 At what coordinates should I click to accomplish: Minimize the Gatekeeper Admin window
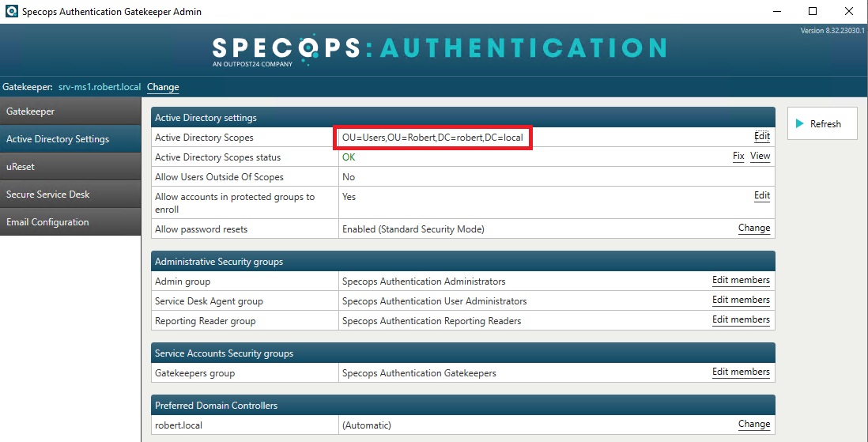pyautogui.click(x=776, y=11)
